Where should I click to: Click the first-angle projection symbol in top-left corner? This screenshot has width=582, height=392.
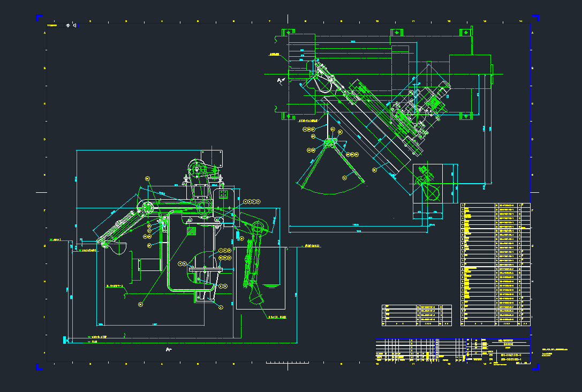(71, 25)
